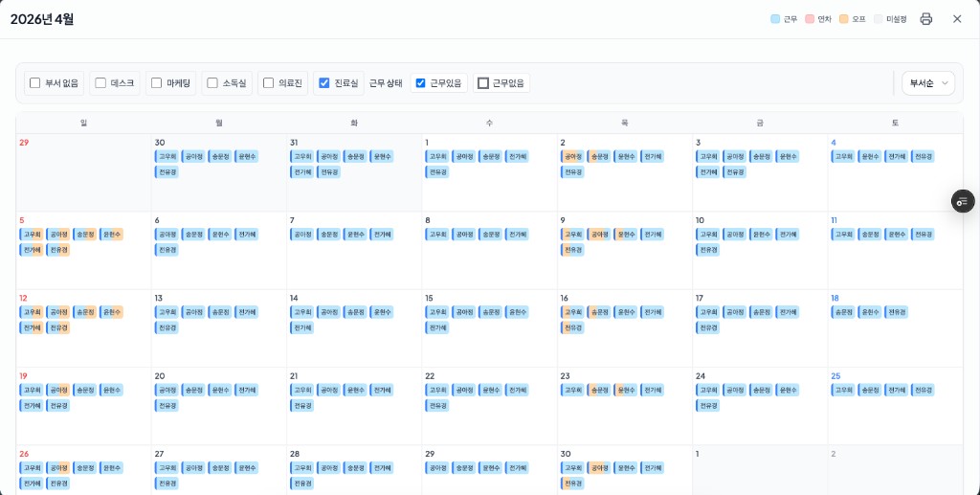The width and height of the screenshot is (980, 495).
Task: Click 송문정 chip on April 18
Action: [x=843, y=312]
